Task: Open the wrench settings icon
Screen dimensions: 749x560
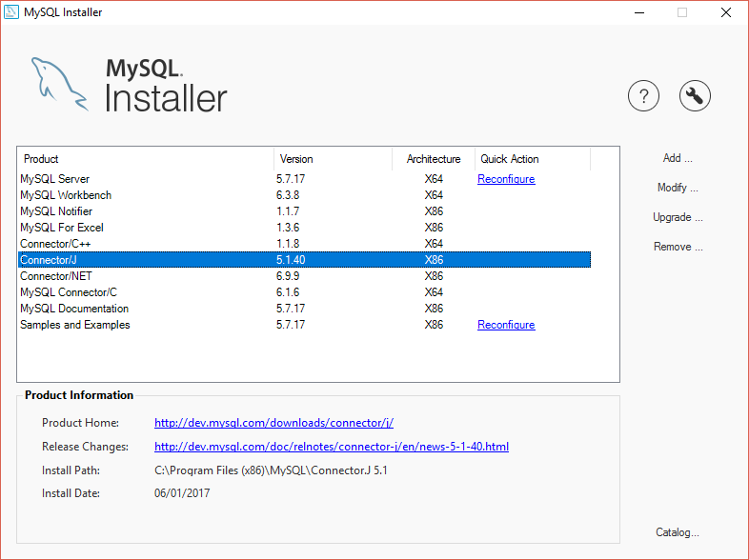Action: (x=695, y=96)
